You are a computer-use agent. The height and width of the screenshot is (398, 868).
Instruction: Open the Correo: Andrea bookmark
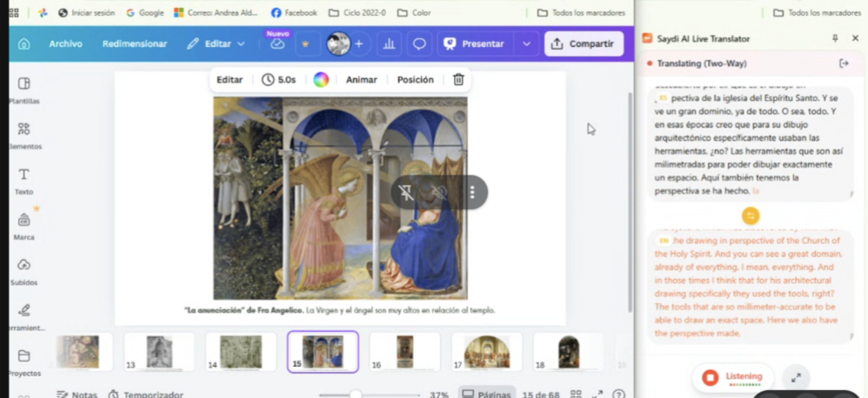coord(216,13)
